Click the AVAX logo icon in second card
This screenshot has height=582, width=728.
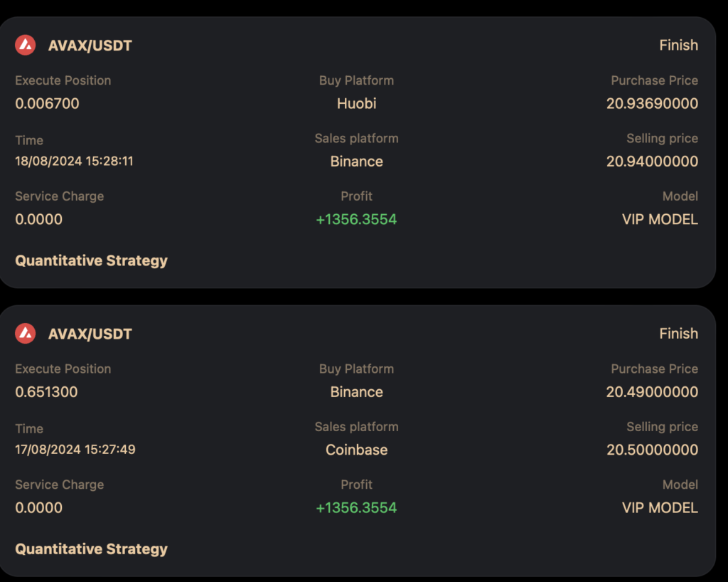point(25,334)
